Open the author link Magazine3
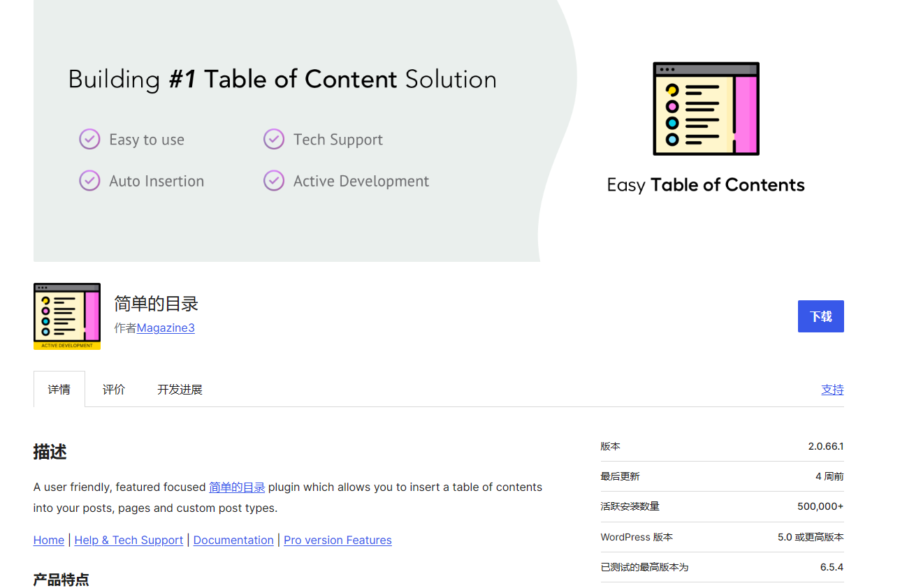 click(166, 328)
